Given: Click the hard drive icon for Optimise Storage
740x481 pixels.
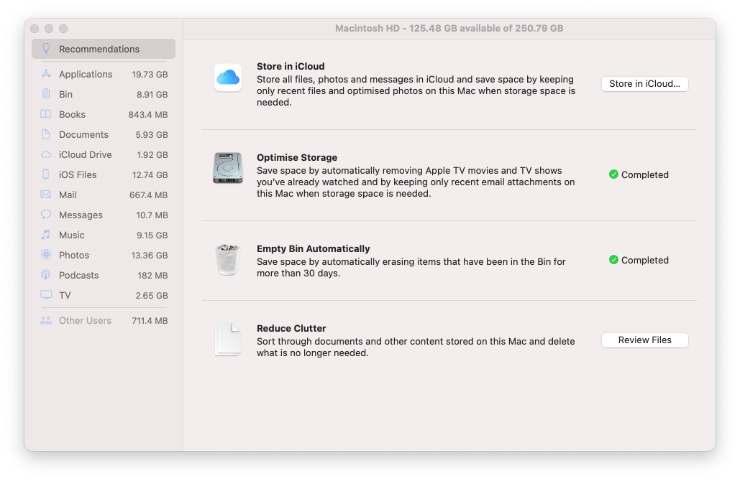Looking at the screenshot, I should [x=228, y=168].
